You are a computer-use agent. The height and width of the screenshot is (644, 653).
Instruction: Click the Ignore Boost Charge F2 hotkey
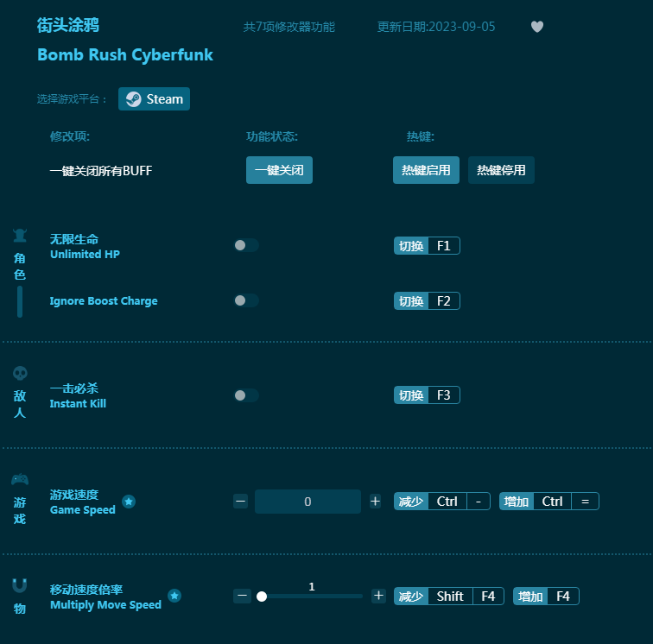[x=427, y=301]
